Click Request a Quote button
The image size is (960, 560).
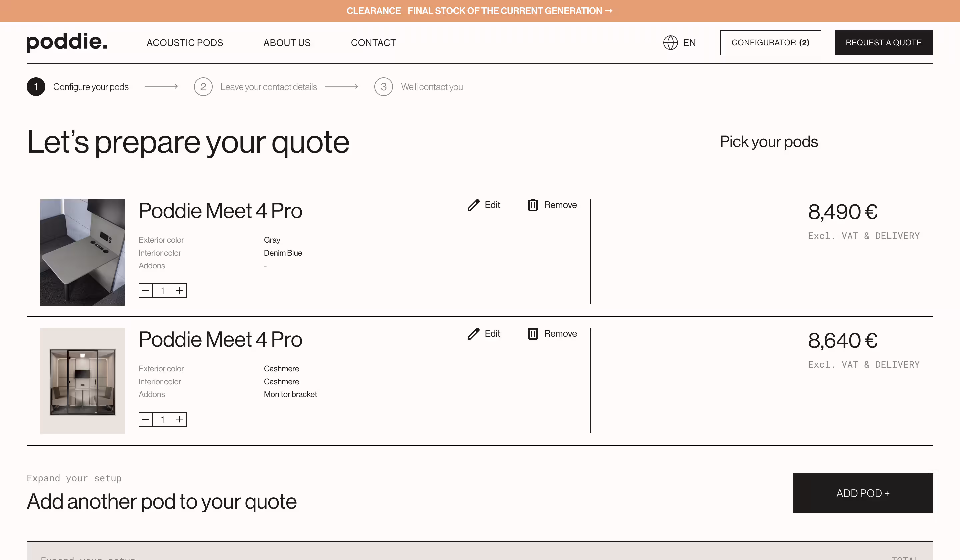point(883,43)
